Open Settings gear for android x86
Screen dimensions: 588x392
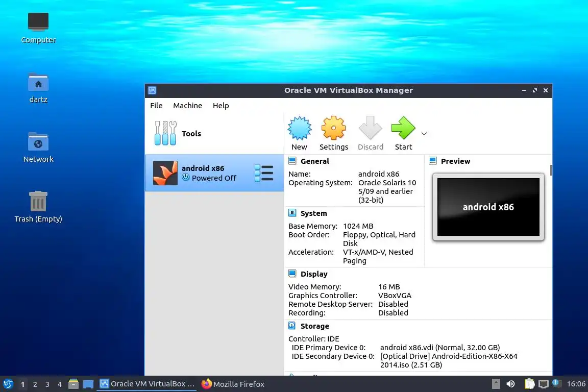point(333,128)
